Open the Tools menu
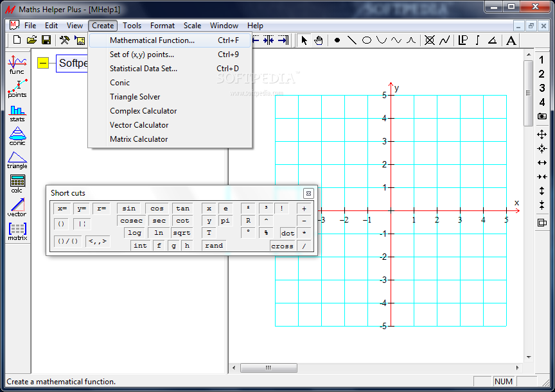Viewport: 555px width, 392px height. (132, 26)
